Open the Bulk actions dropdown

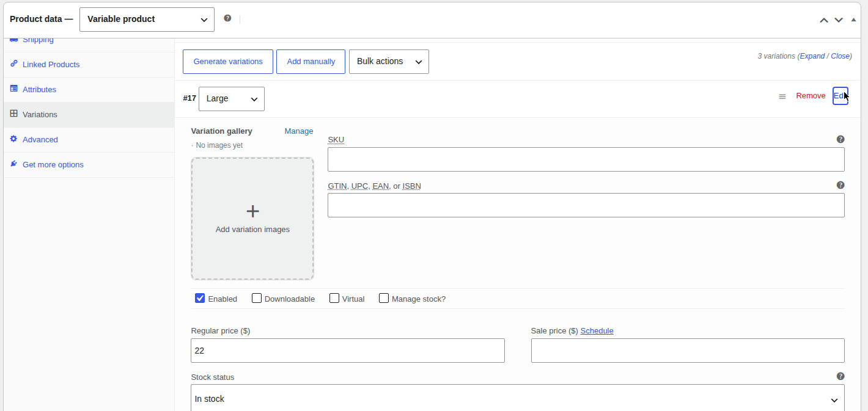click(x=389, y=62)
